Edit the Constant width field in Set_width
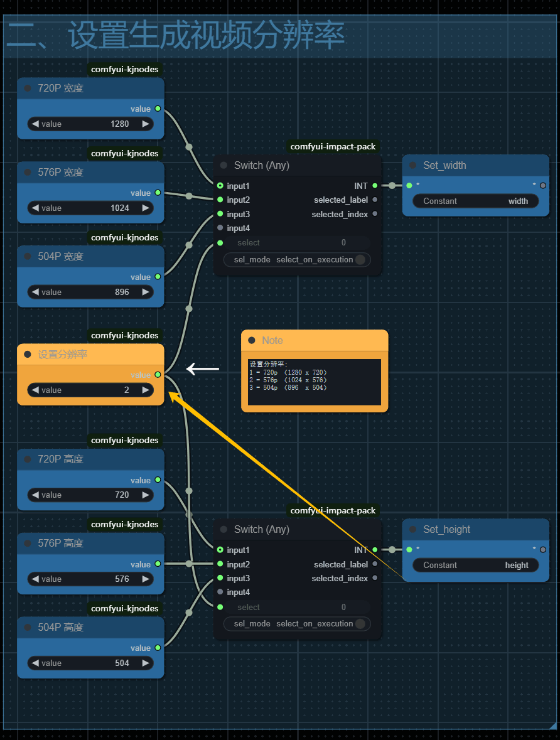The height and width of the screenshot is (740, 560). pos(475,201)
